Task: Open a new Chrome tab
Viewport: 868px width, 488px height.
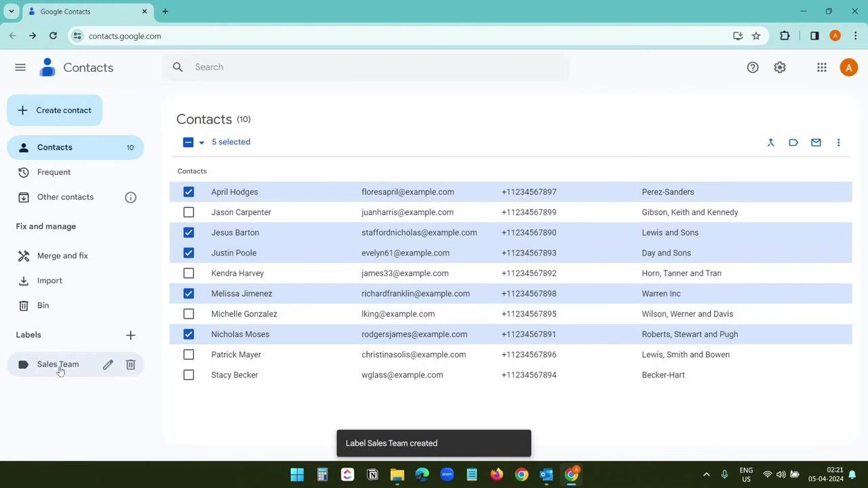Action: pos(165,12)
